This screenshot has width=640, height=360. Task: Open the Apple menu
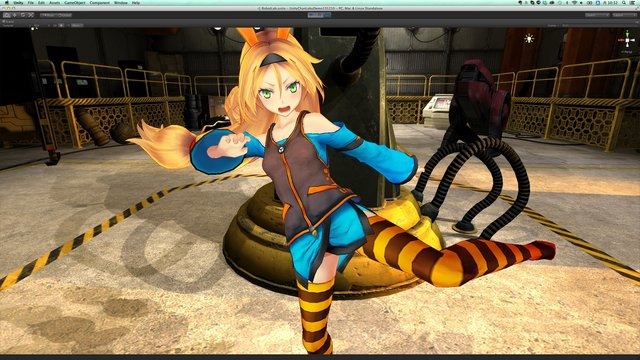pos(7,2)
